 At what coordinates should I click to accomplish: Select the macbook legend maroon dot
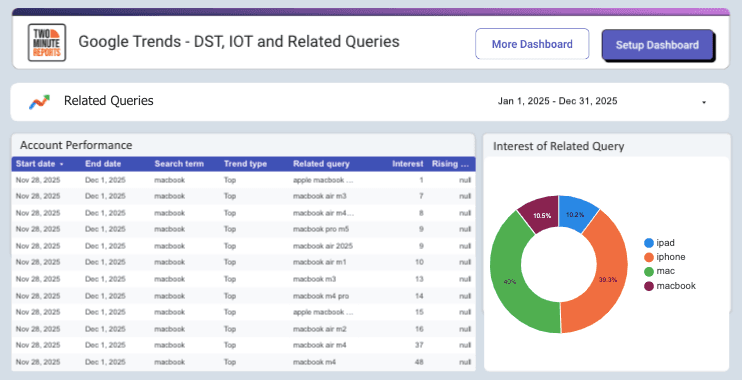649,286
